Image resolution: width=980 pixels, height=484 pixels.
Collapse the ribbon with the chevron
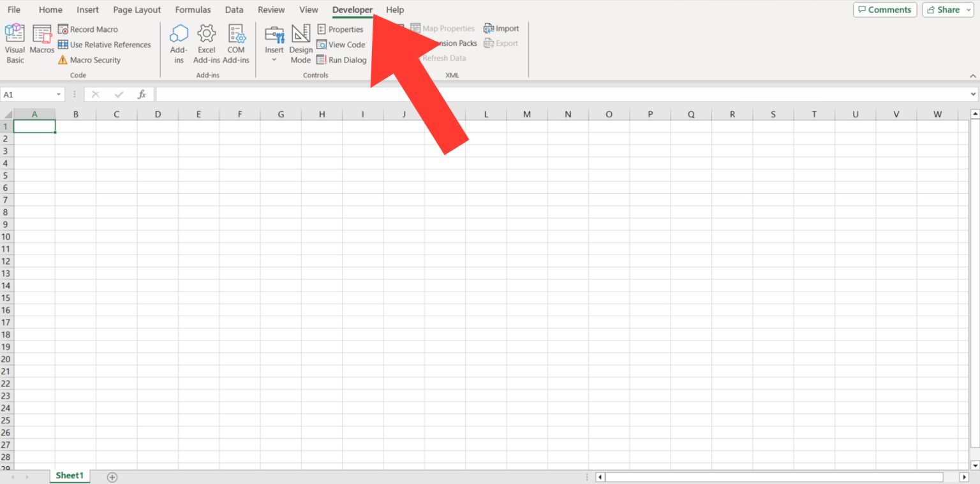tap(973, 76)
